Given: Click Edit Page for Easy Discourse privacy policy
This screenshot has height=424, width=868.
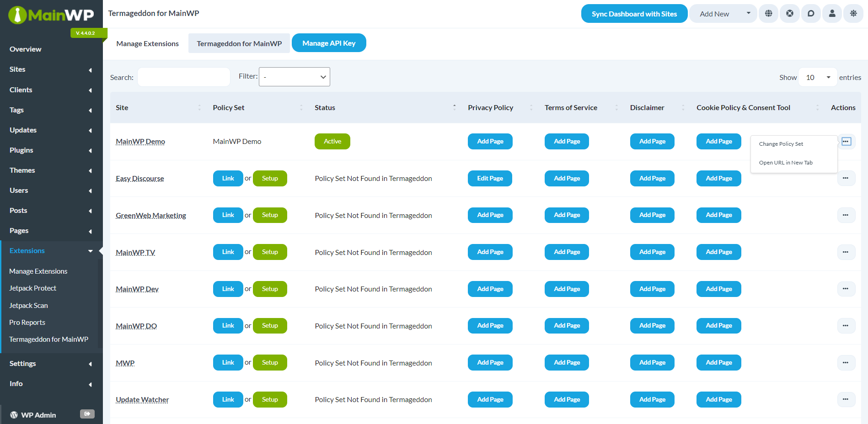Looking at the screenshot, I should coord(490,178).
